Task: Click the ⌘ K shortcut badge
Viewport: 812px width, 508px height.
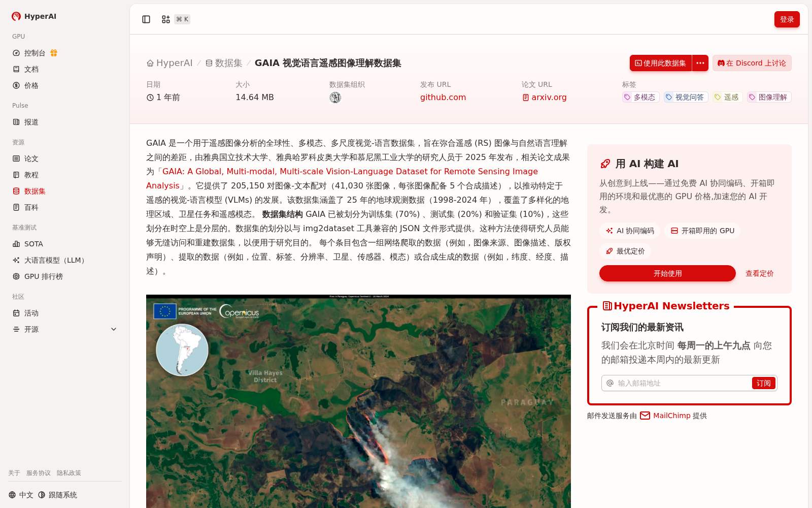Action: (182, 19)
